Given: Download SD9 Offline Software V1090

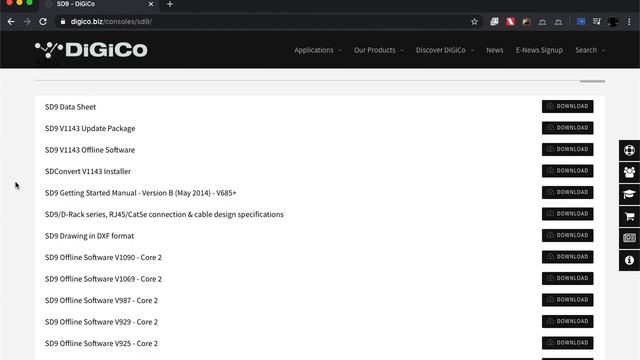Looking at the screenshot, I should (567, 257).
